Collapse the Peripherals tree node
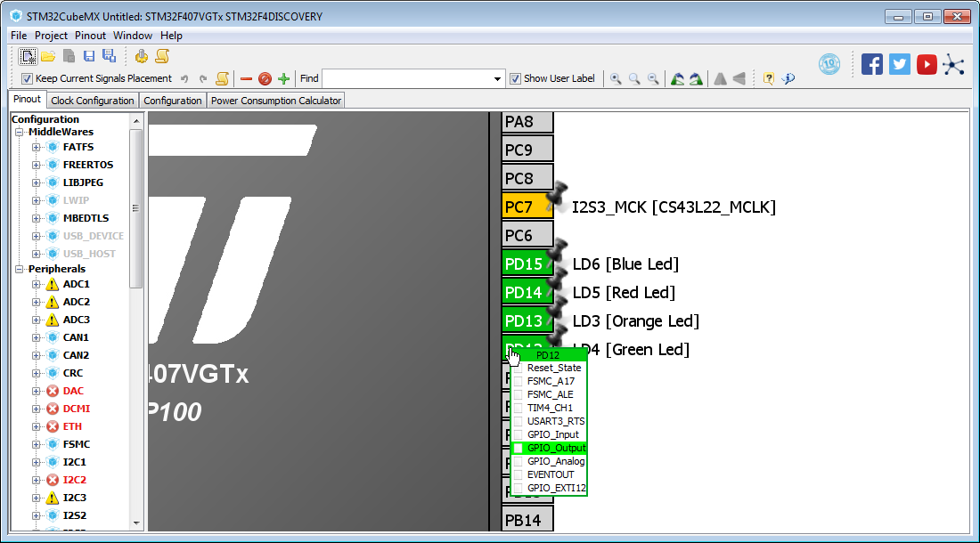 [x=20, y=269]
